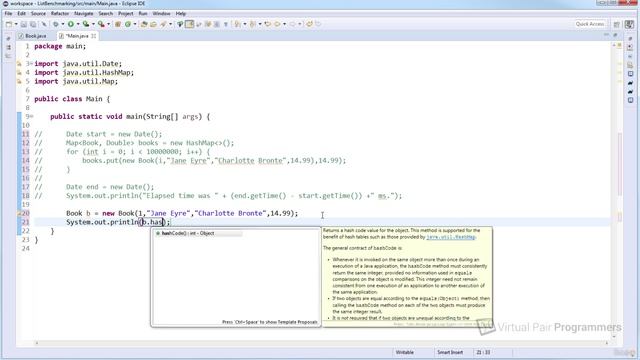Click the Debug bug icon
This screenshot has width=640, height=360.
click(x=56, y=24)
